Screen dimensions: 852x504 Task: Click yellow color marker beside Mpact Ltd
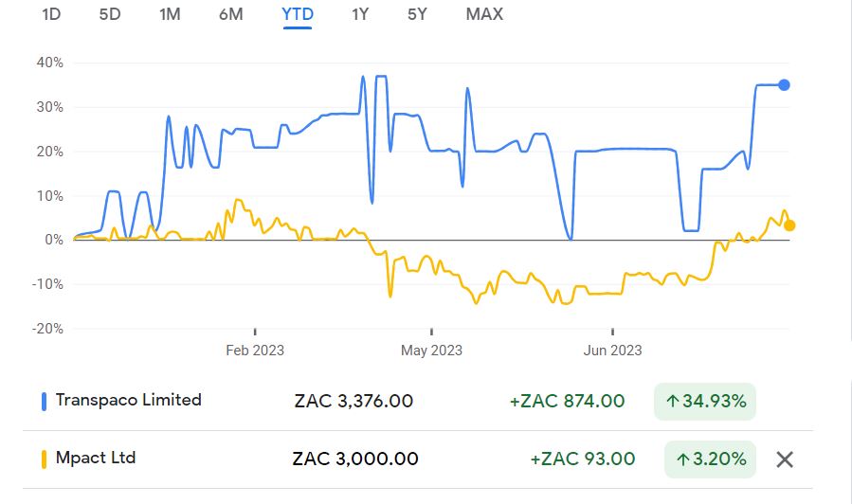[45, 459]
